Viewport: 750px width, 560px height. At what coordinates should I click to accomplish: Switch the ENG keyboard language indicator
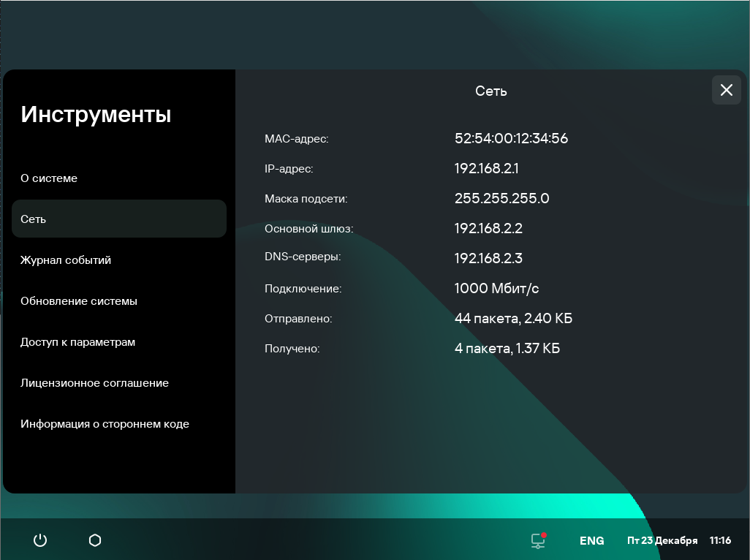pyautogui.click(x=591, y=541)
